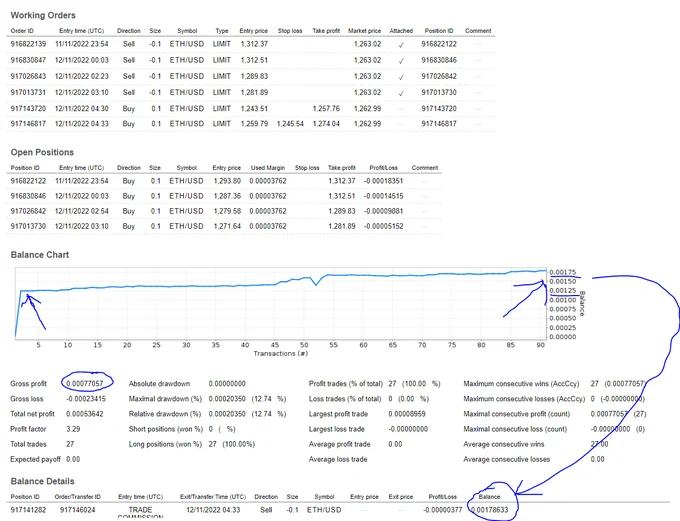The height and width of the screenshot is (521, 680).
Task: Click profit/loss value -0.00018351
Action: pos(383,181)
